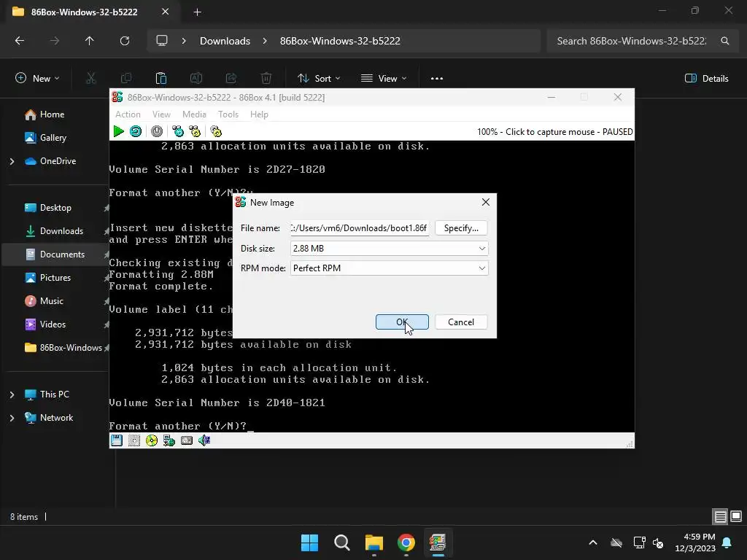
Task: Add a new File Explorer tab
Action: pyautogui.click(x=197, y=12)
